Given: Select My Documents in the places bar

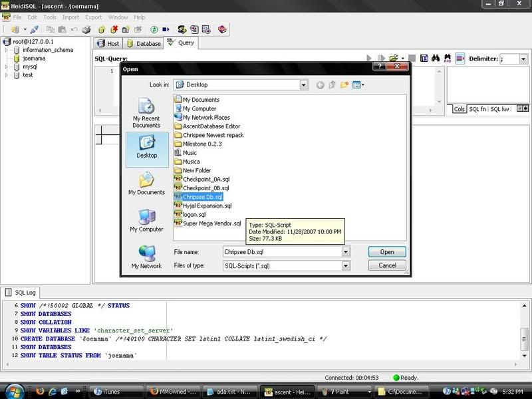Looking at the screenshot, I should pyautogui.click(x=146, y=184).
